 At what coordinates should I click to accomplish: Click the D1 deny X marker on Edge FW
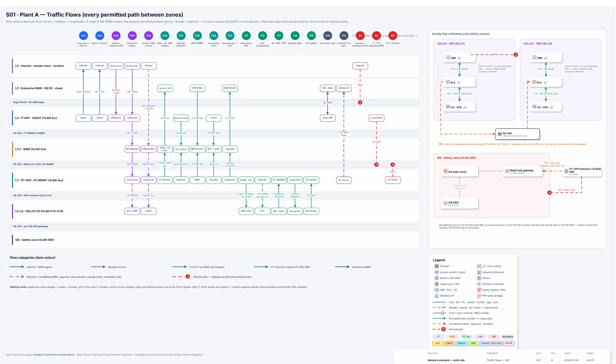tap(360, 103)
